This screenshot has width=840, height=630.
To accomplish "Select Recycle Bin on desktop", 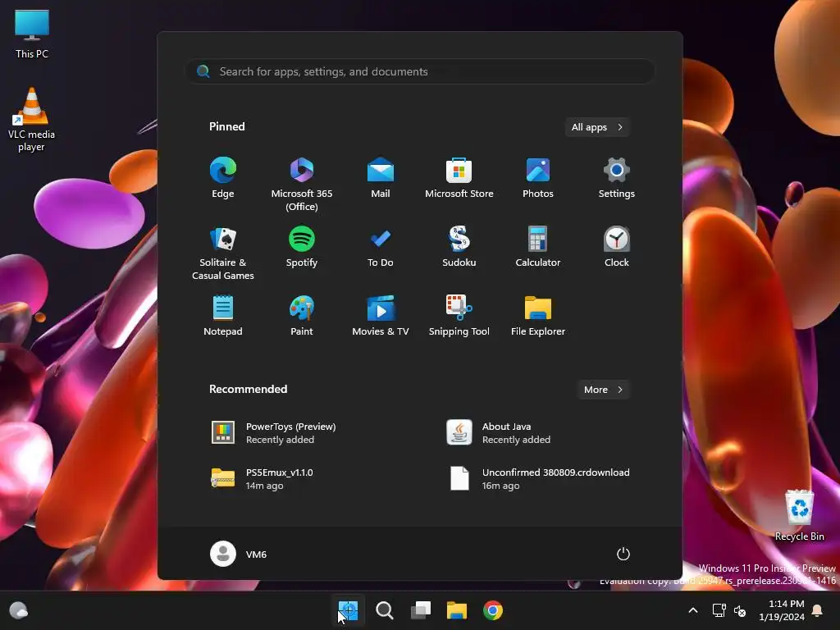I will tap(799, 515).
